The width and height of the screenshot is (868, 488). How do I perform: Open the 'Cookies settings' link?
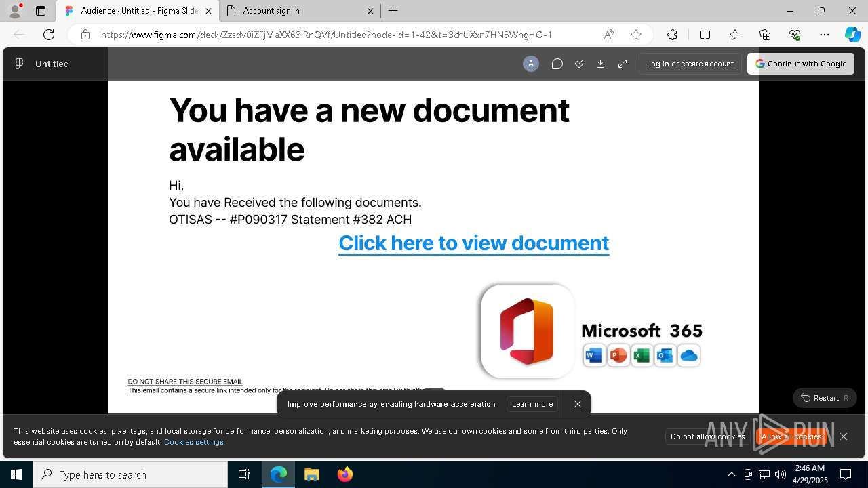[194, 442]
